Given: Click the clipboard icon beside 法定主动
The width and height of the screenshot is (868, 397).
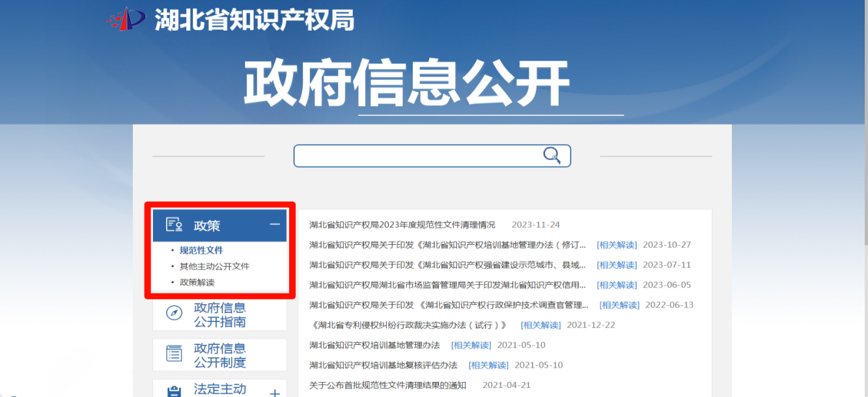Looking at the screenshot, I should (174, 392).
